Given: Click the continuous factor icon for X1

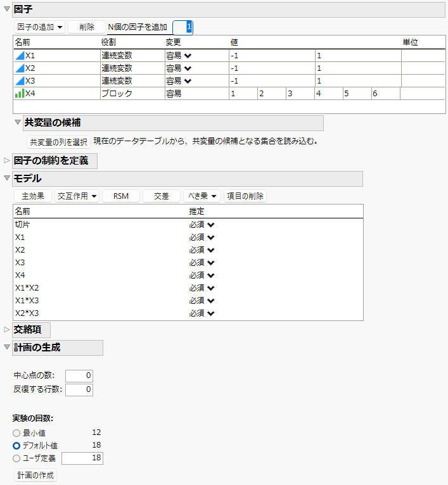Looking at the screenshot, I should coord(20,56).
